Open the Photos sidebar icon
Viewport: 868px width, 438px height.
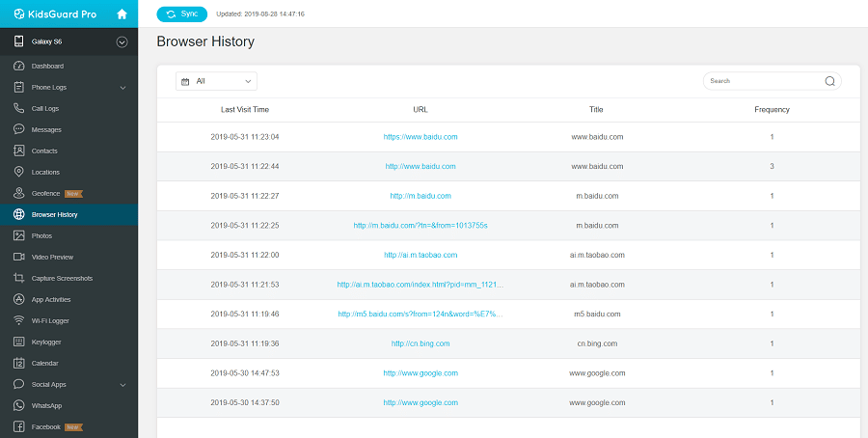[x=19, y=235]
